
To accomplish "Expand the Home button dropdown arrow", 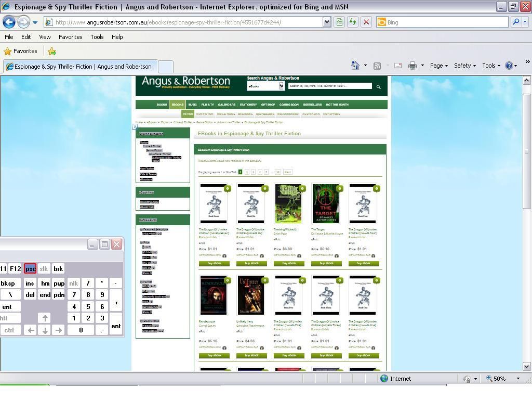I will coord(365,66).
